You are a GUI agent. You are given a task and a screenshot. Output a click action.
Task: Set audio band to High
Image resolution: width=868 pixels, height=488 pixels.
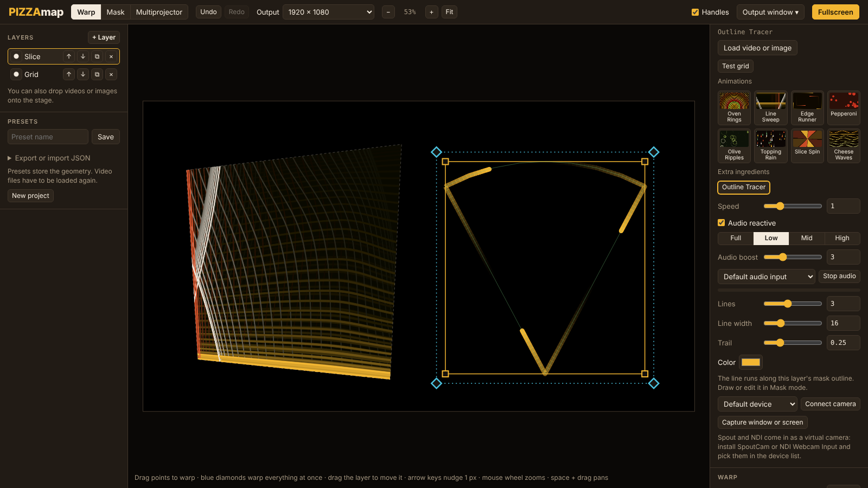[842, 238]
